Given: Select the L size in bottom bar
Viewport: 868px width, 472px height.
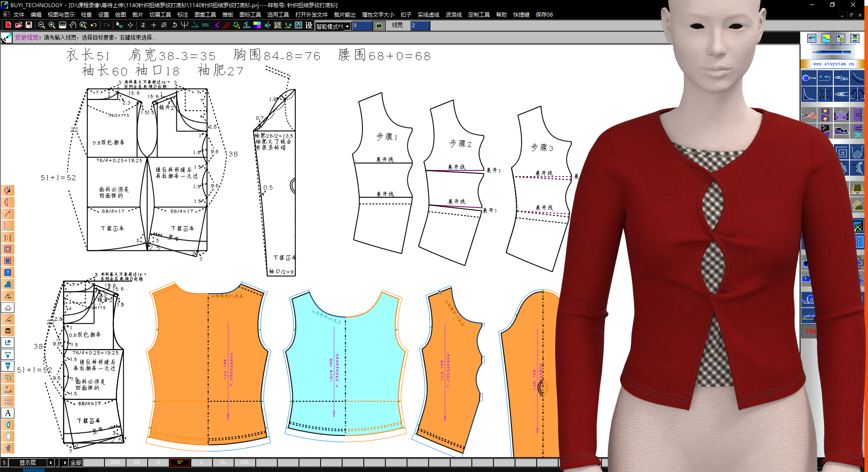Looking at the screenshot, I should click(202, 463).
